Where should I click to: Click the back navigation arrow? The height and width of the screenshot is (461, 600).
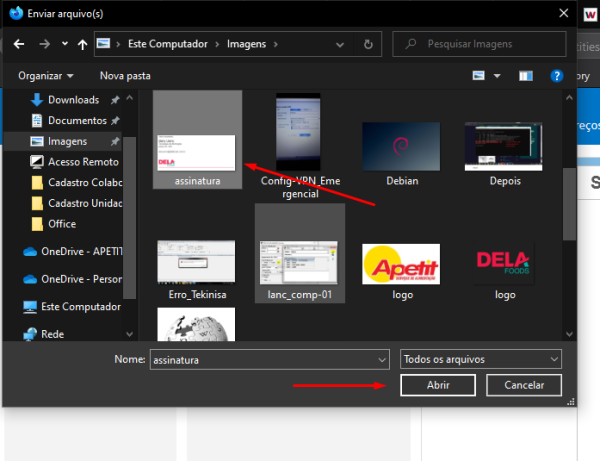pos(17,45)
